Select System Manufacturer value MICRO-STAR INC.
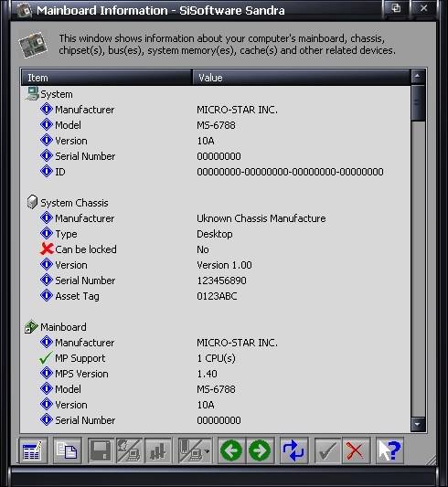 pyautogui.click(x=238, y=110)
